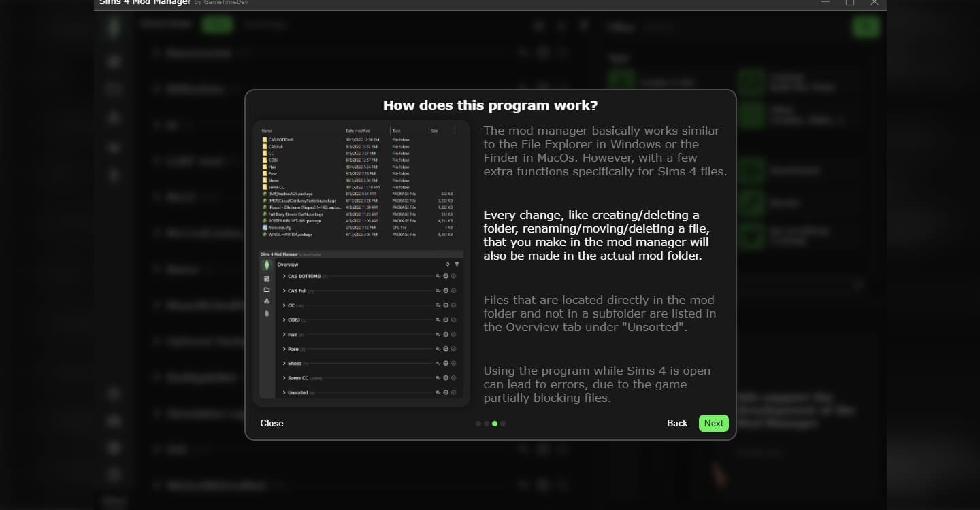Click the paragraph about Unsorted Overview tab
This screenshot has width=980, height=510.
click(x=600, y=313)
